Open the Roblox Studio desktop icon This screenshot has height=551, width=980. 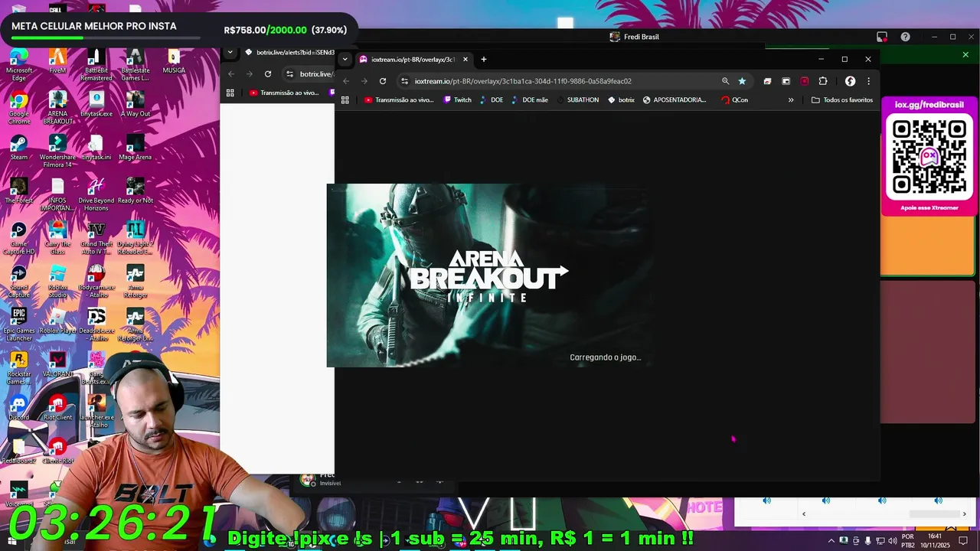coord(57,282)
